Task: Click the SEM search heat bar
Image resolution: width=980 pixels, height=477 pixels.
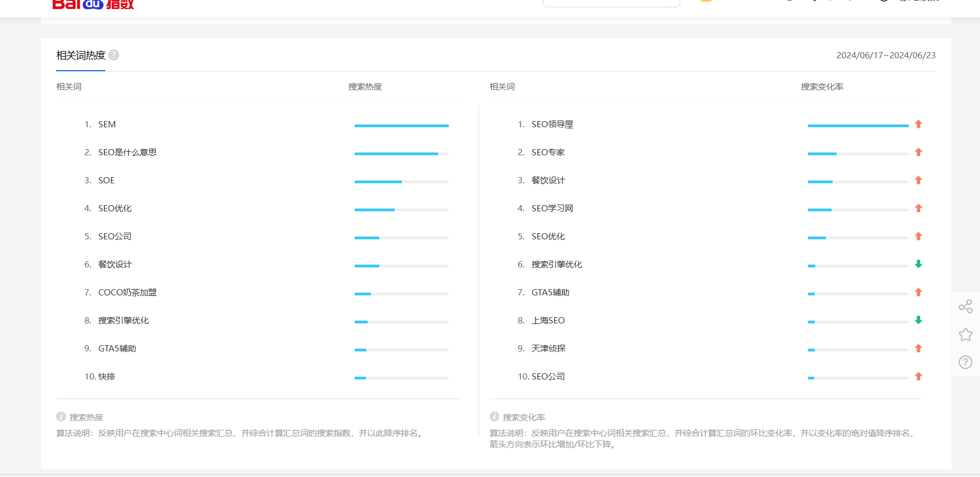Action: [402, 126]
